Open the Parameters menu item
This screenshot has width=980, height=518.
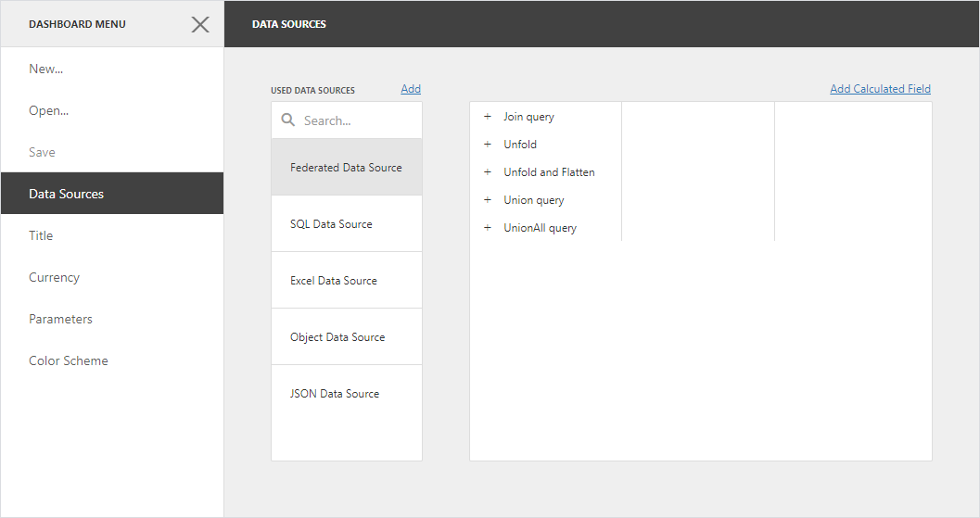point(112,319)
